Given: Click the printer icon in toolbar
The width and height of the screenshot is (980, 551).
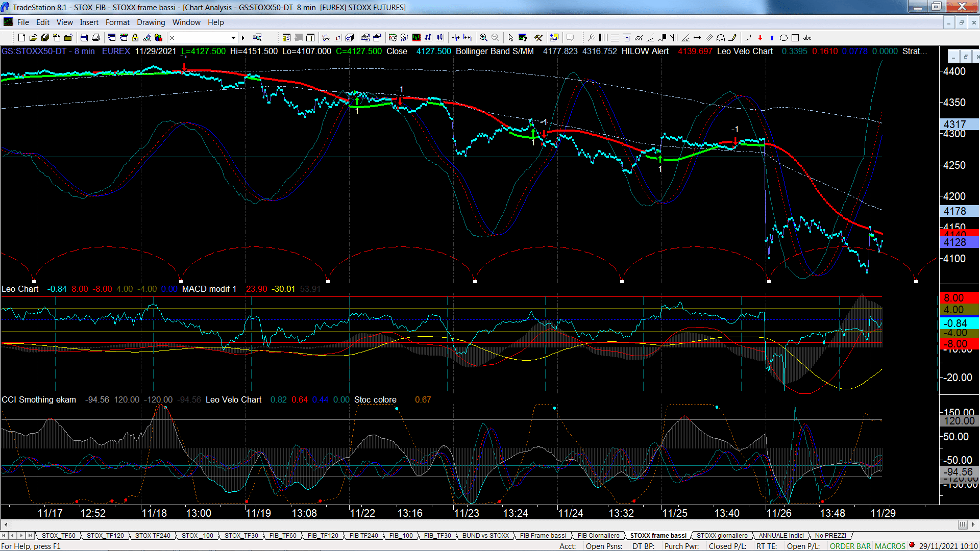Looking at the screenshot, I should [x=95, y=38].
